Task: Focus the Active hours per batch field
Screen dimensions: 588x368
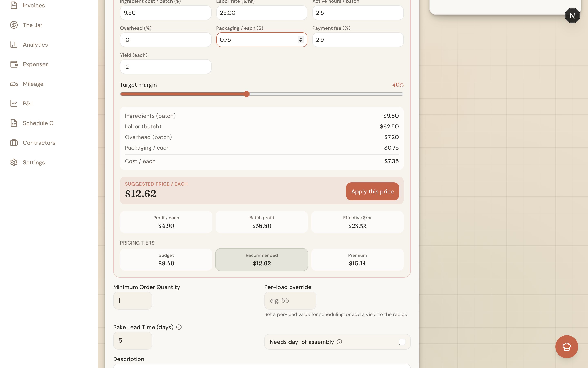Action: 358,13
